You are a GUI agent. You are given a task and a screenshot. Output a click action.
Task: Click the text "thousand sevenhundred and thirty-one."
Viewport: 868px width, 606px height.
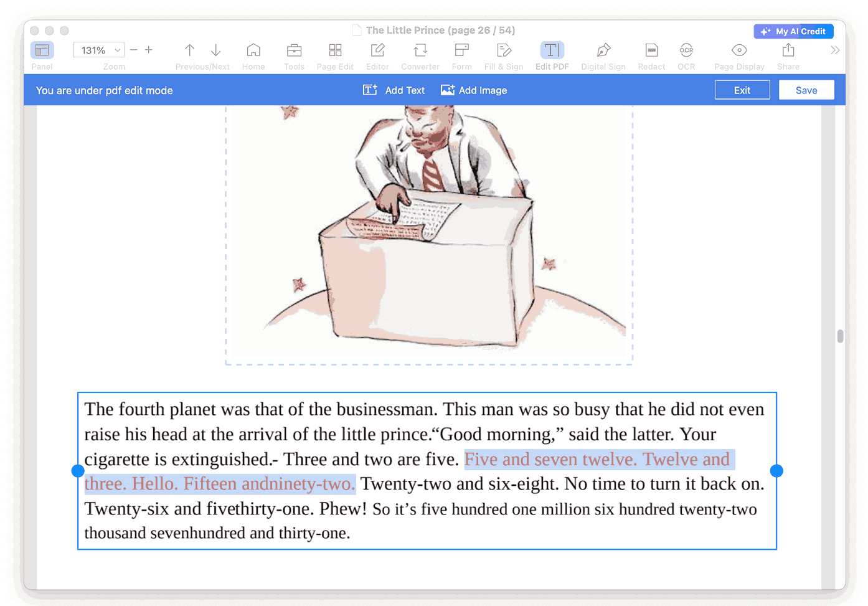click(217, 533)
